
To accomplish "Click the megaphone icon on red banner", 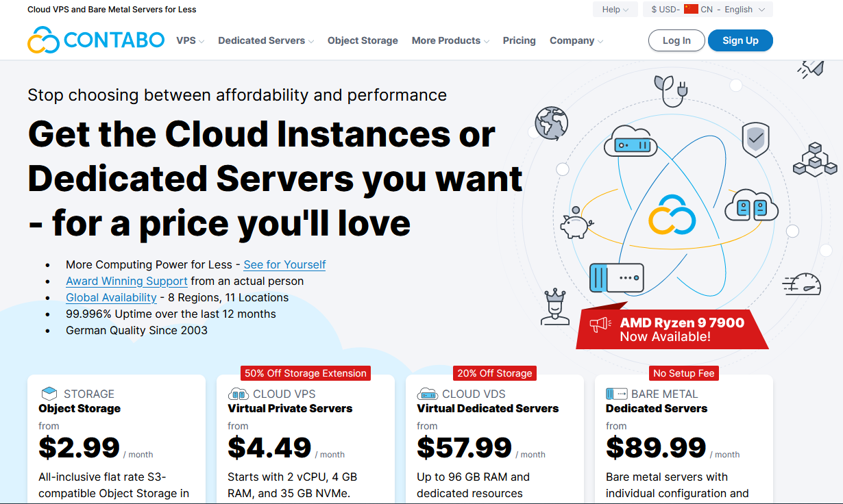I will pyautogui.click(x=600, y=325).
